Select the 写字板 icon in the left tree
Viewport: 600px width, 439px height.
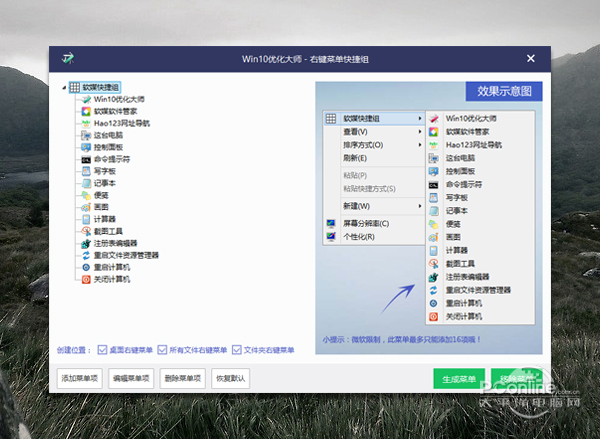click(86, 171)
